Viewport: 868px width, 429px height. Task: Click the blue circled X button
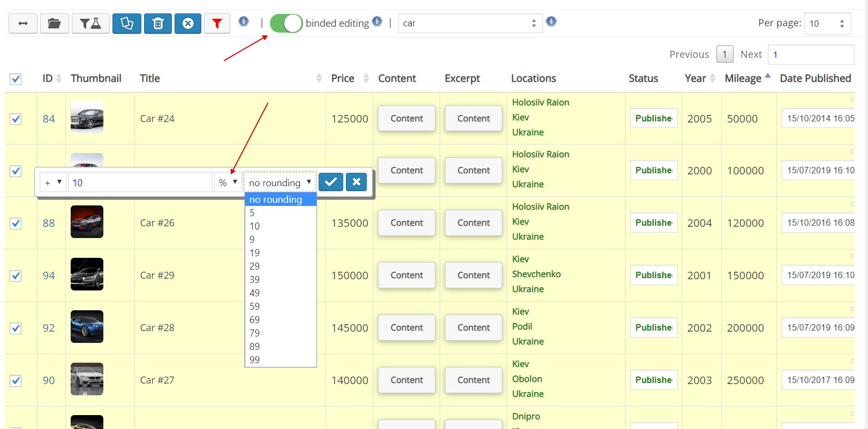188,24
